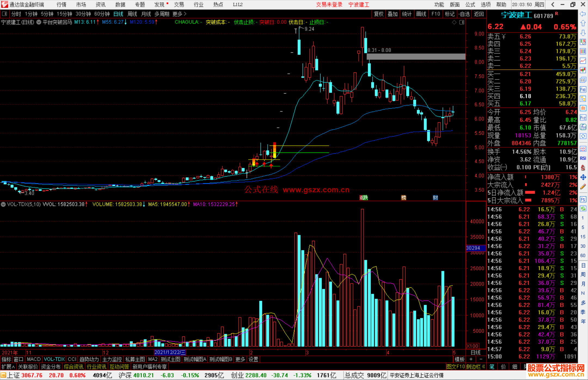This screenshot has width=588, height=380.
Task: Switch to 60-minute period via sidebar '60'
Action: coord(583,256)
